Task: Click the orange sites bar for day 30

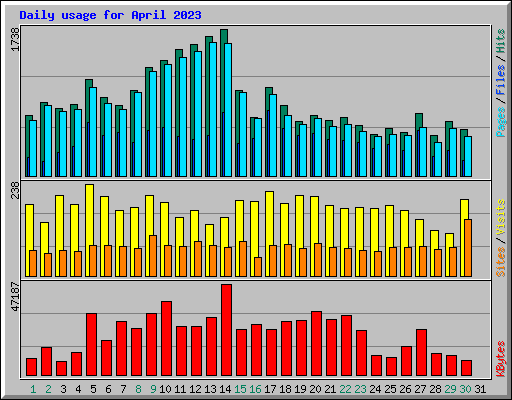Action: pyautogui.click(x=468, y=248)
